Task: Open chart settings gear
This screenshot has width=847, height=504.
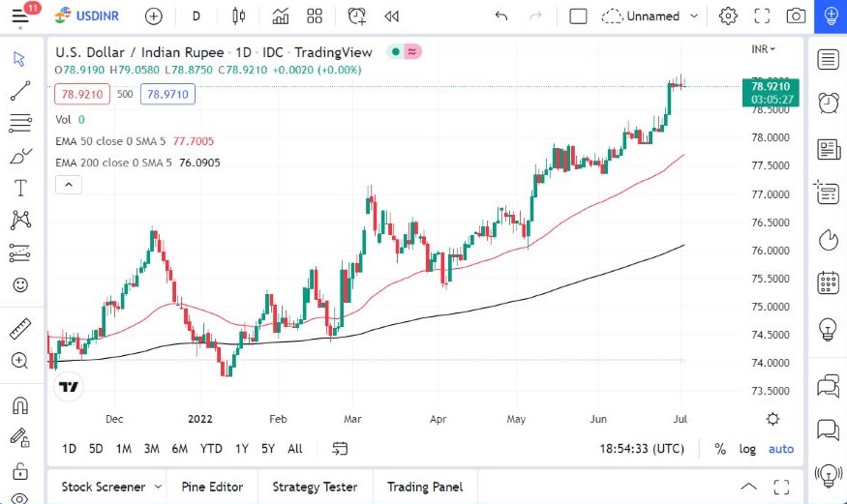Action: pos(728,16)
